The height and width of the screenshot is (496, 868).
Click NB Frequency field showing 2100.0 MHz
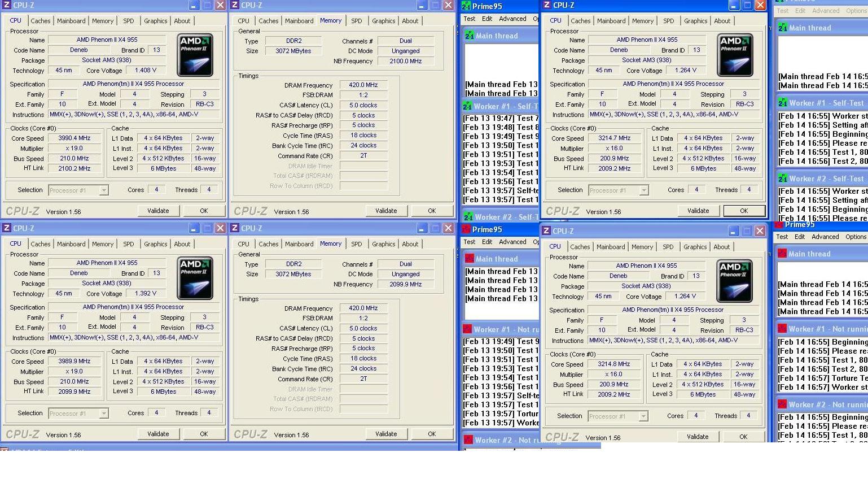(x=406, y=61)
